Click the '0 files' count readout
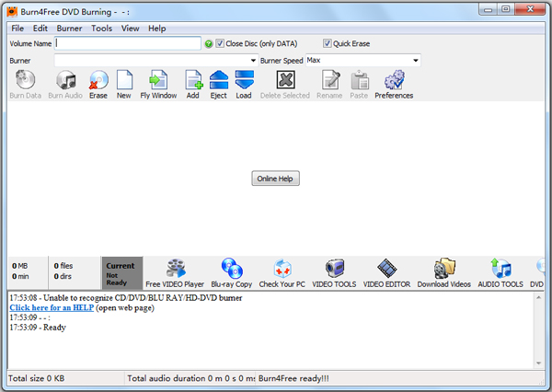 point(63,266)
